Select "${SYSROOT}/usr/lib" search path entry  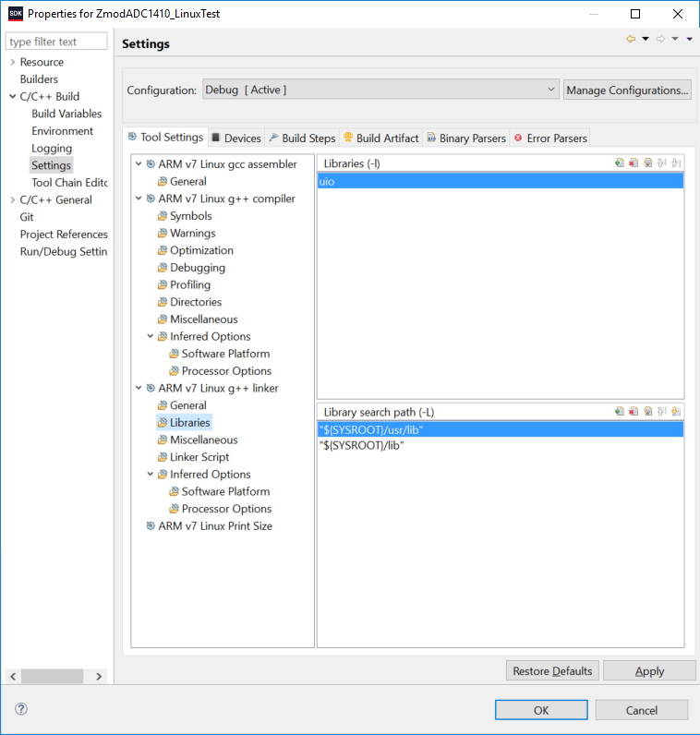tap(501, 429)
